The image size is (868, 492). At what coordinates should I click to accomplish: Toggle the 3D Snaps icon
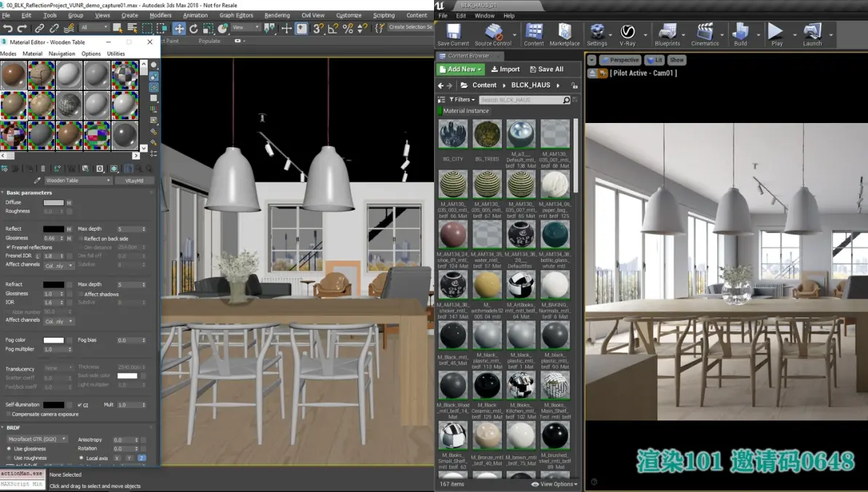(317, 28)
